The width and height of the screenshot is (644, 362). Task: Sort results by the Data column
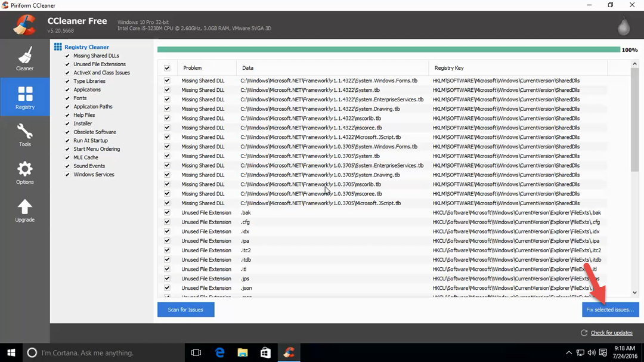pyautogui.click(x=332, y=68)
